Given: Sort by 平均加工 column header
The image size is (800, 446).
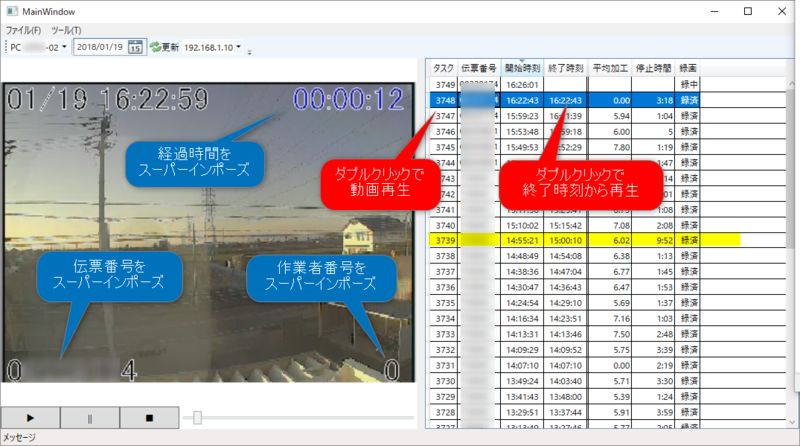Looking at the screenshot, I should pyautogui.click(x=610, y=68).
